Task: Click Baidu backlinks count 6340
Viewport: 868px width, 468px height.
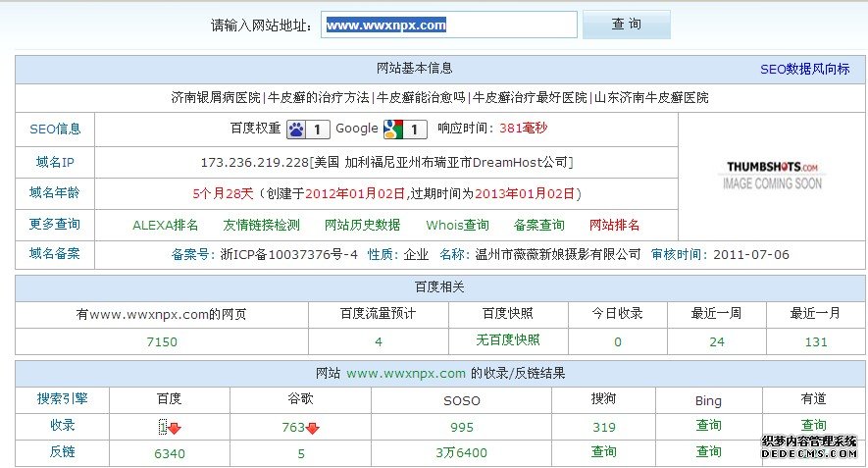Action: [170, 454]
